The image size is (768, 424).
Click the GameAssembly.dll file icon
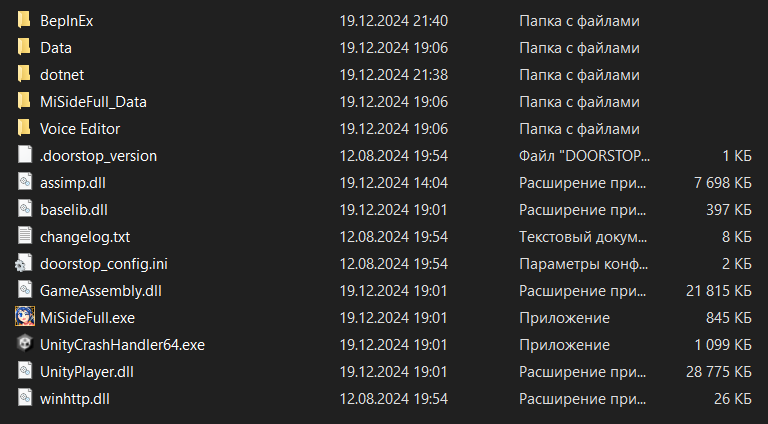coord(25,290)
